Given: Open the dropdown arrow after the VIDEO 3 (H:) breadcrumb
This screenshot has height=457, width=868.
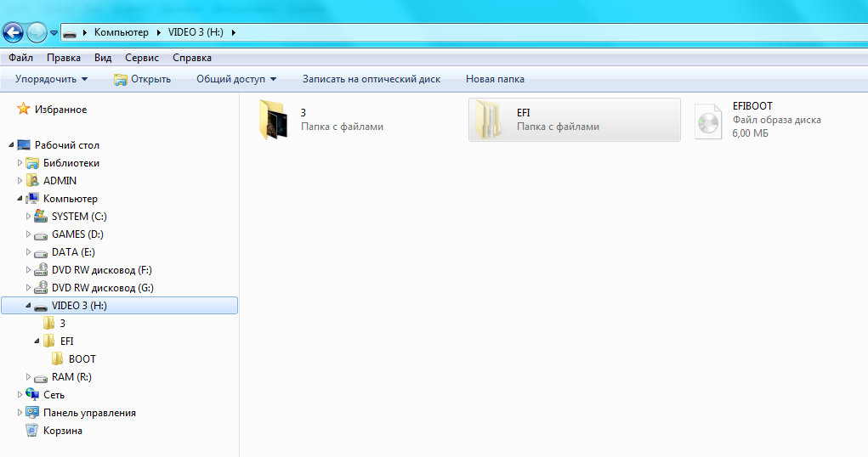Looking at the screenshot, I should click(234, 32).
